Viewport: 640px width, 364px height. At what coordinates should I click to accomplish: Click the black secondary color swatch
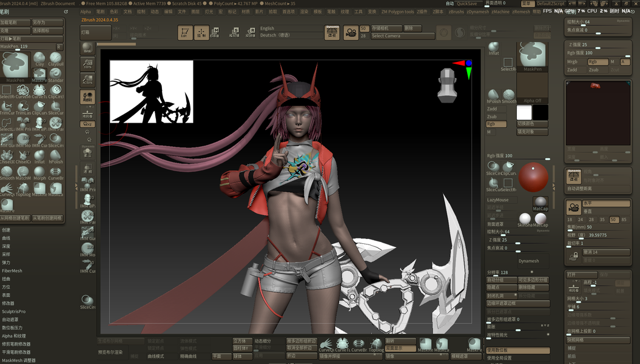541,113
